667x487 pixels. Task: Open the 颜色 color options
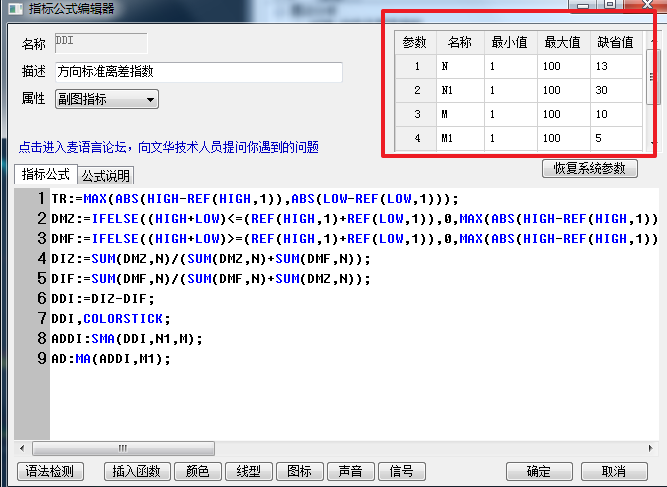[198, 471]
